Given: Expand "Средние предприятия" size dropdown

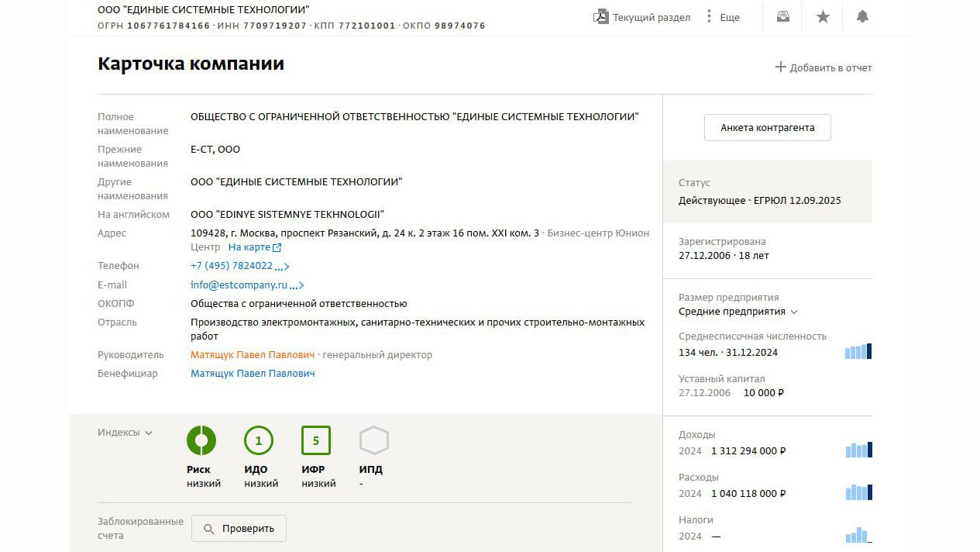Looking at the screenshot, I should coord(738,312).
